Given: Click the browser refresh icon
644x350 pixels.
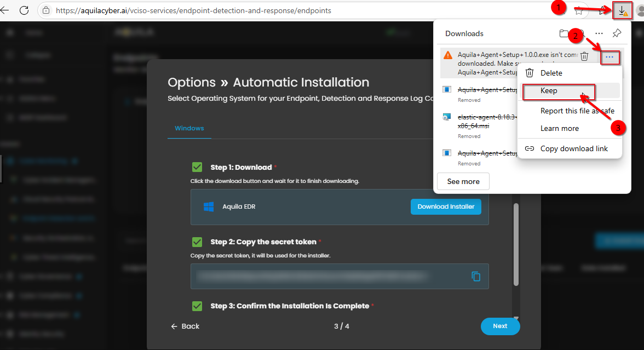Looking at the screenshot, I should 24,10.
